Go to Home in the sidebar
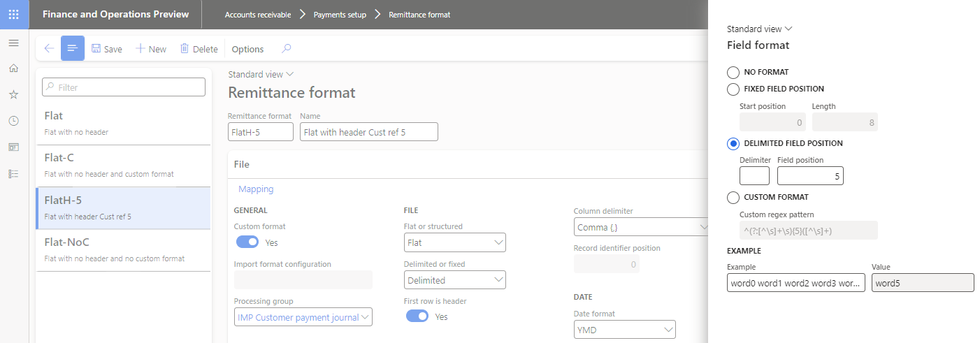980x343 pixels. [13, 68]
